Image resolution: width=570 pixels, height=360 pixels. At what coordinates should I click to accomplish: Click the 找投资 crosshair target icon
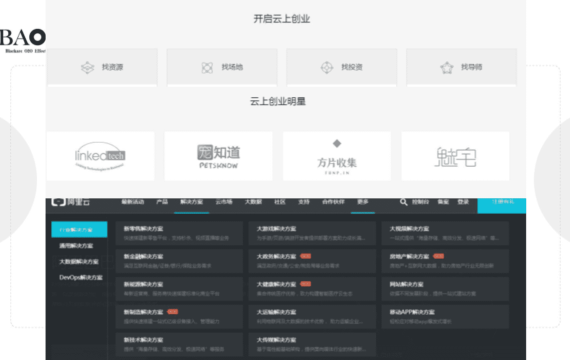point(326,67)
